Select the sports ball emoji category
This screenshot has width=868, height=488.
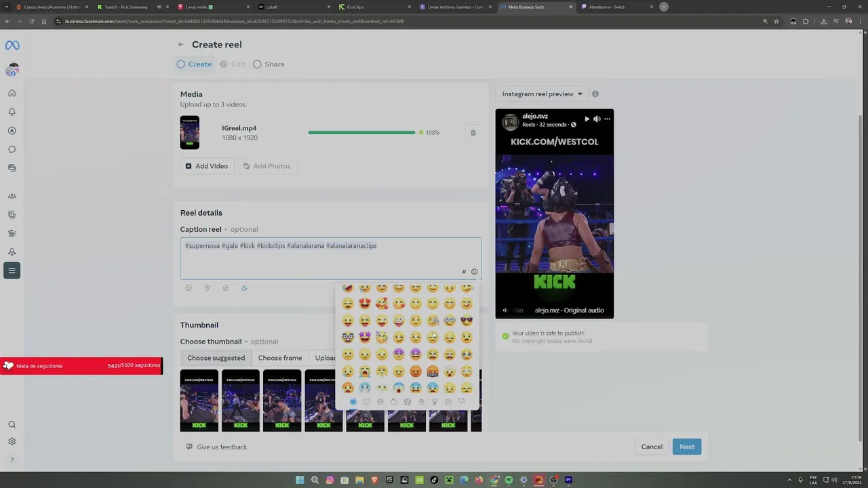(408, 402)
